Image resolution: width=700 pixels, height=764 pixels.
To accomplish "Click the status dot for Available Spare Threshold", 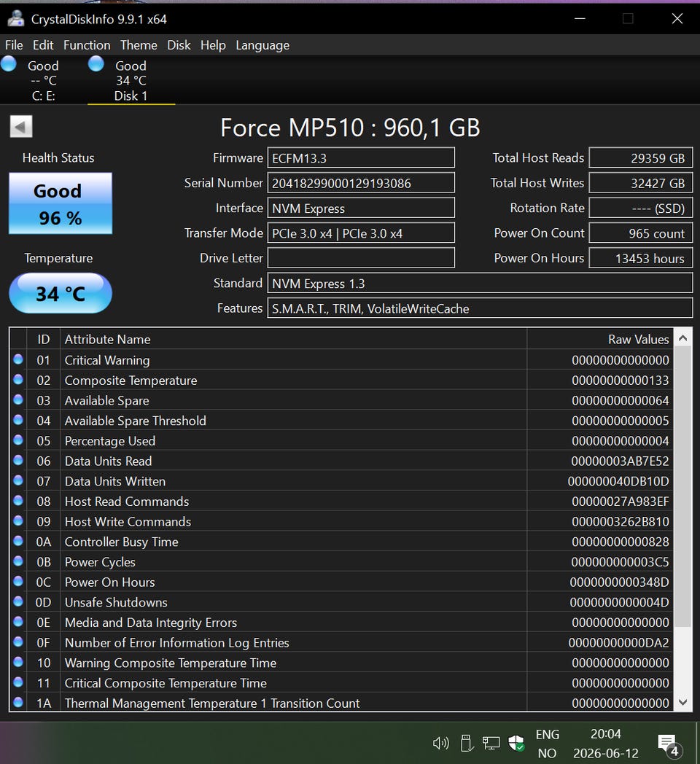I will [x=18, y=420].
